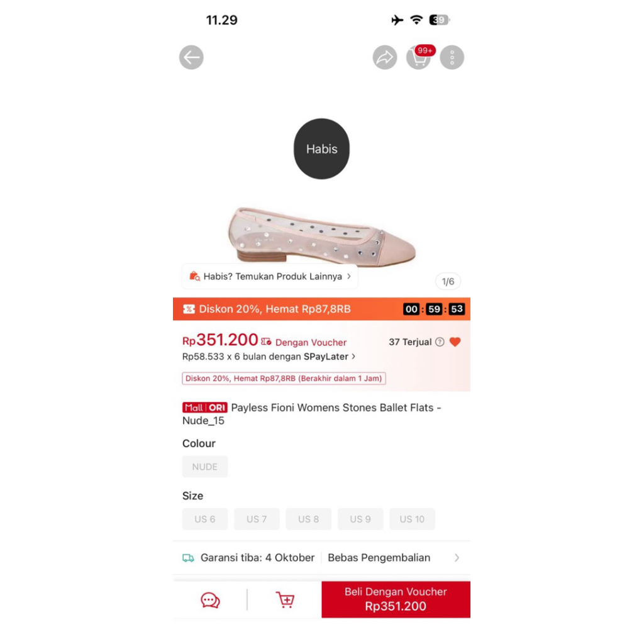Tap the ballet flat product image
This screenshot has height=644, width=644.
(321, 236)
